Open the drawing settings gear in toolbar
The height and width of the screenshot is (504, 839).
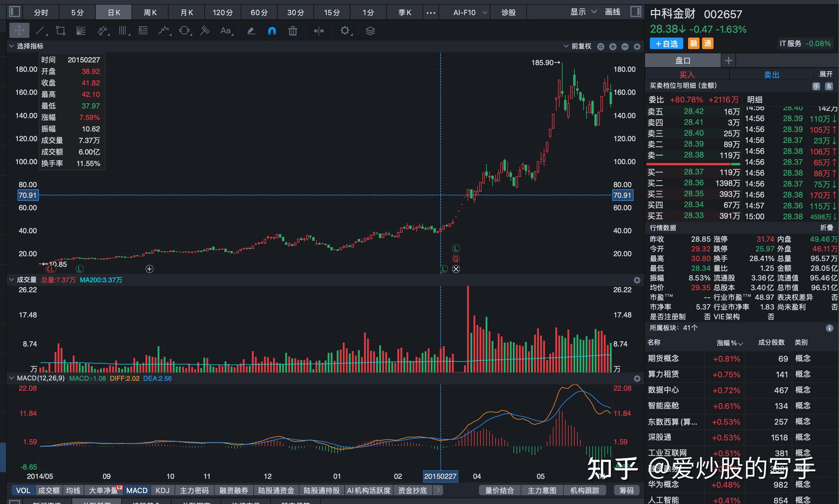point(345,31)
